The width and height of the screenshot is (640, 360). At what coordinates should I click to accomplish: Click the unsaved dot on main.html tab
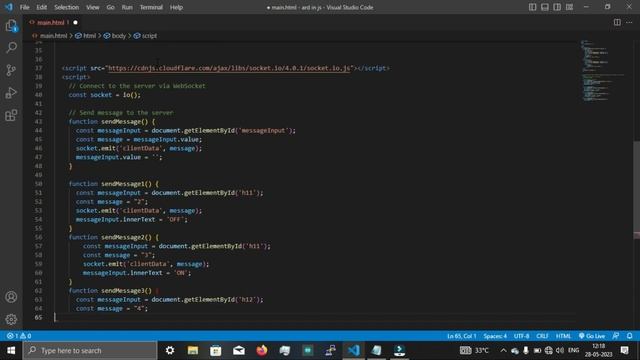[76, 22]
